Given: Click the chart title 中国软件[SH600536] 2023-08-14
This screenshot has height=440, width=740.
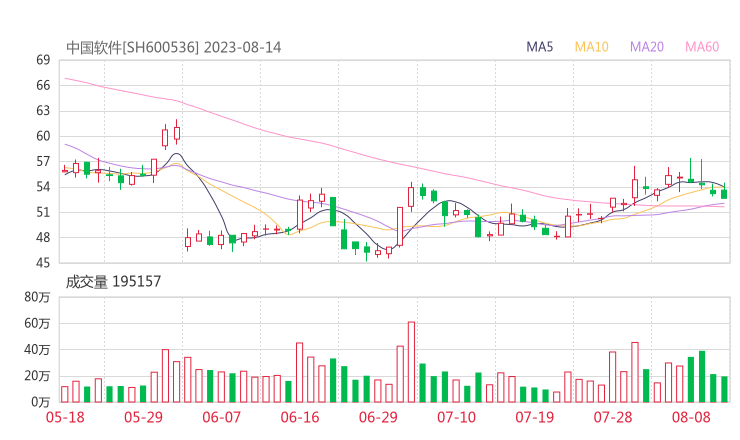Looking at the screenshot, I should click(174, 48).
